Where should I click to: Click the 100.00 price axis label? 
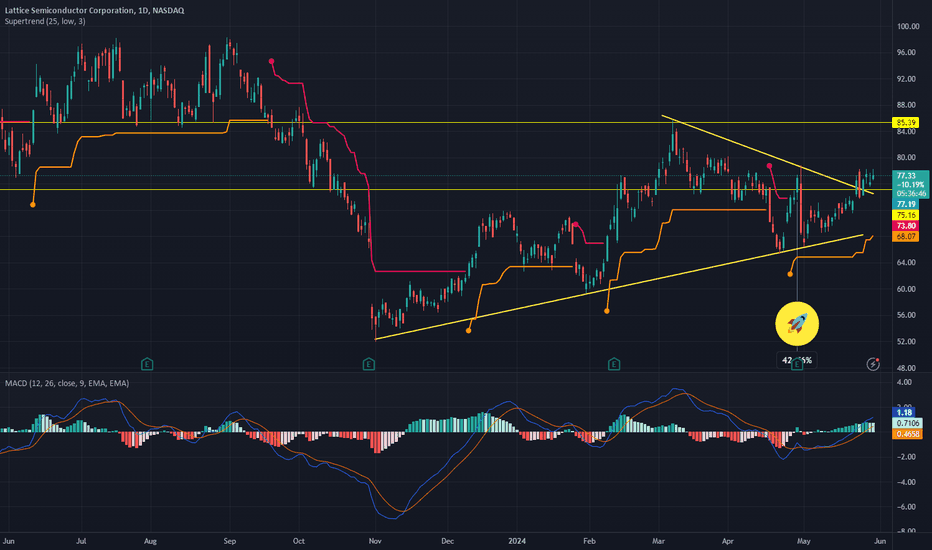pos(908,26)
